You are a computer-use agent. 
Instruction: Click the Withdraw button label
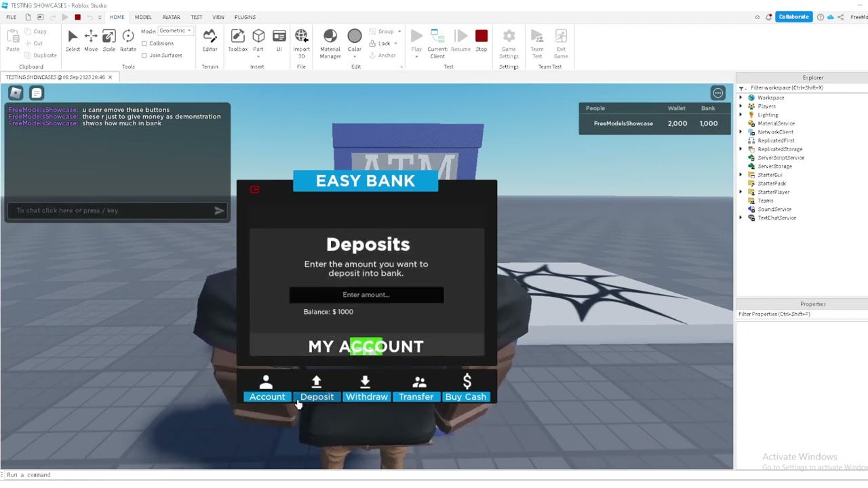pyautogui.click(x=366, y=396)
